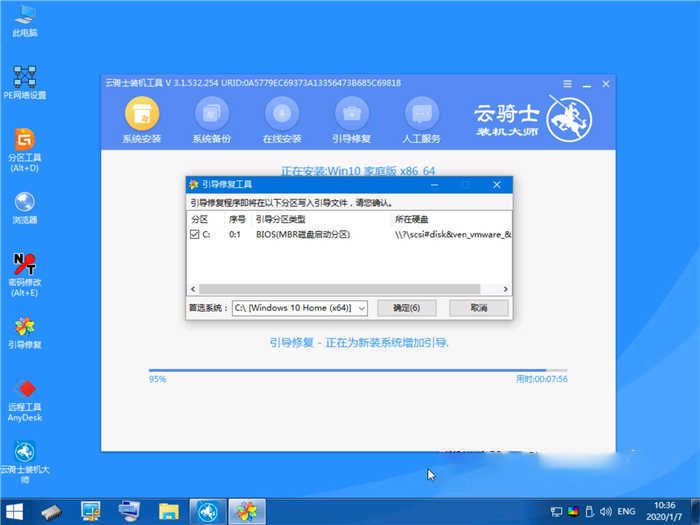
Task: Select the 系统安装 toolbar icon
Action: 142,120
